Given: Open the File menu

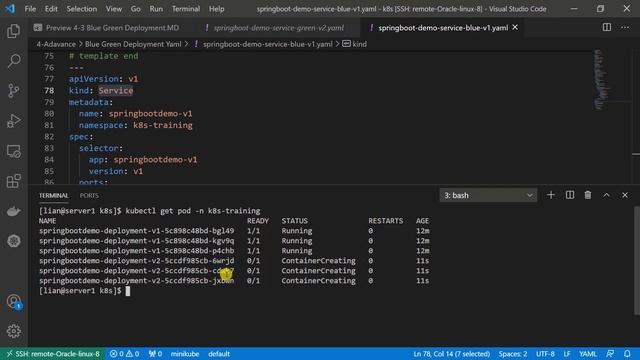Looking at the screenshot, I should coord(30,9).
